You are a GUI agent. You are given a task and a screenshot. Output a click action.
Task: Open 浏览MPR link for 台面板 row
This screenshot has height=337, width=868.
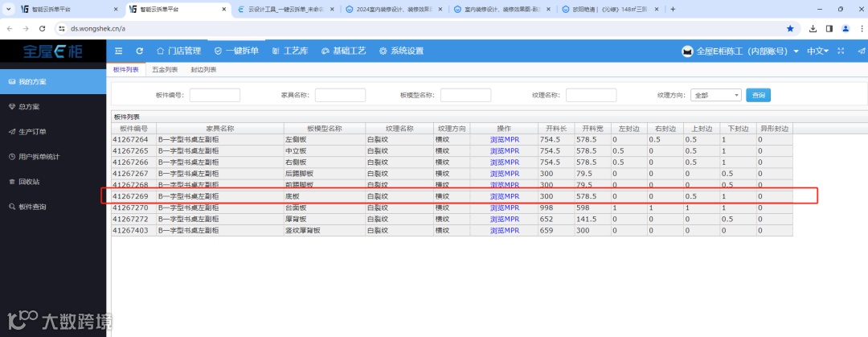click(504, 208)
